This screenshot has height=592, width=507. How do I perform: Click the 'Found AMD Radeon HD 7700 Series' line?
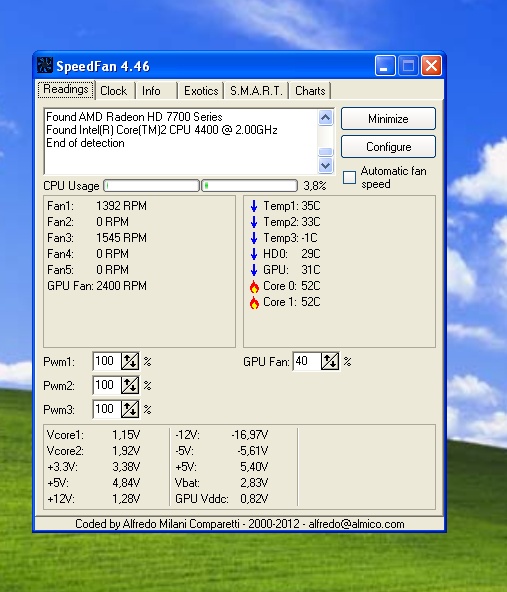pyautogui.click(x=134, y=117)
